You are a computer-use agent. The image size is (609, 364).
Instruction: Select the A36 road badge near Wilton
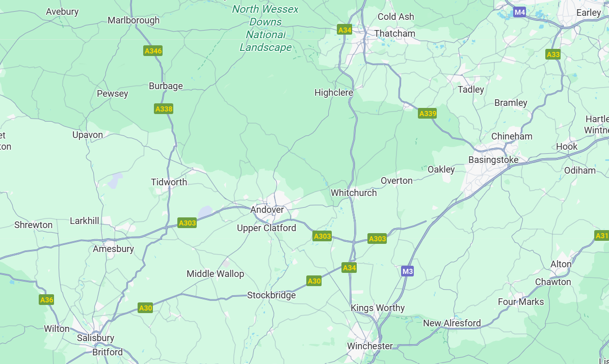pos(46,299)
